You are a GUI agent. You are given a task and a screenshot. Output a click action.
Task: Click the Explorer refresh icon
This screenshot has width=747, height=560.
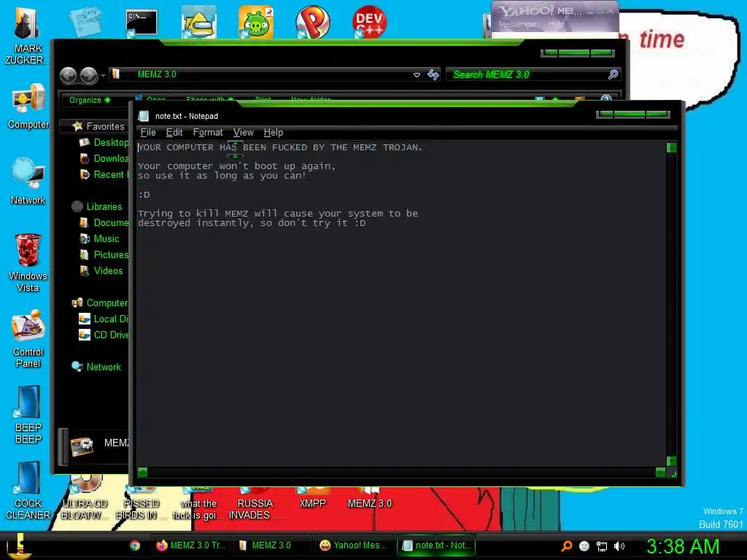pos(433,75)
